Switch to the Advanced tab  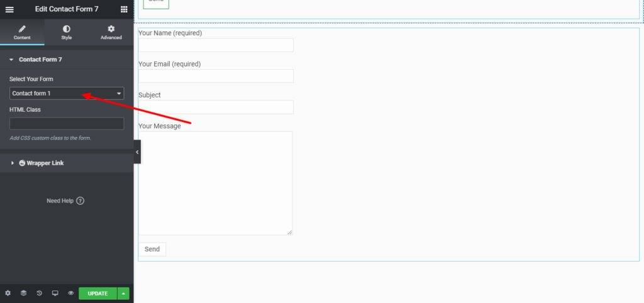point(111,33)
